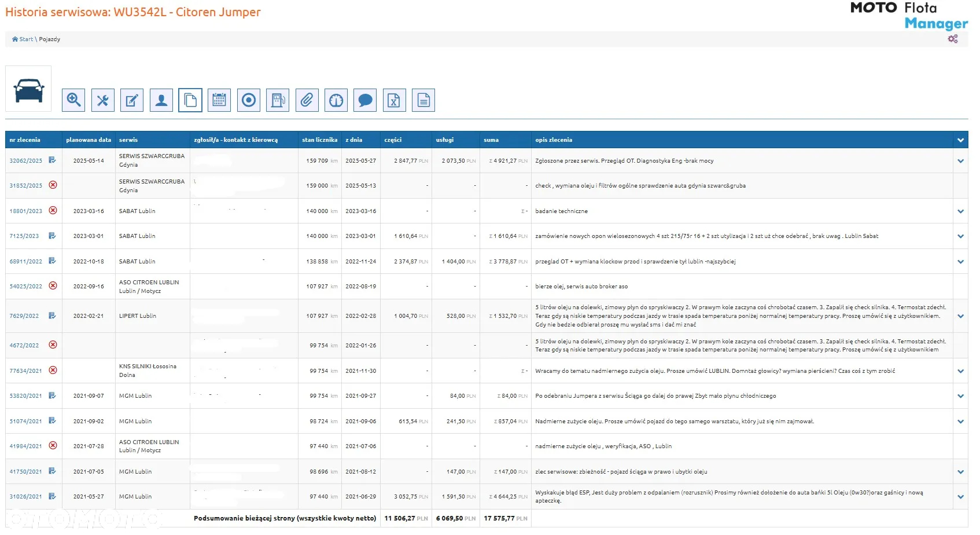Click red cancelled icon beside order 77634/2021
Image resolution: width=980 pixels, height=535 pixels.
[x=53, y=370]
